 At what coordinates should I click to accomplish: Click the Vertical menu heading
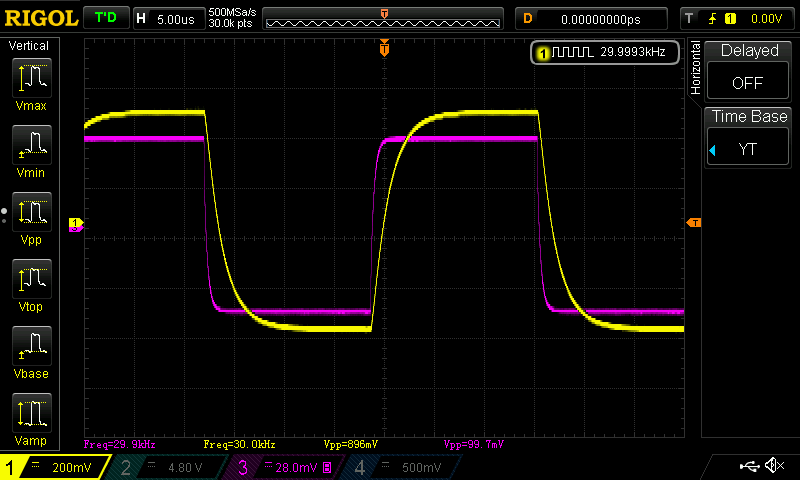pos(29,46)
